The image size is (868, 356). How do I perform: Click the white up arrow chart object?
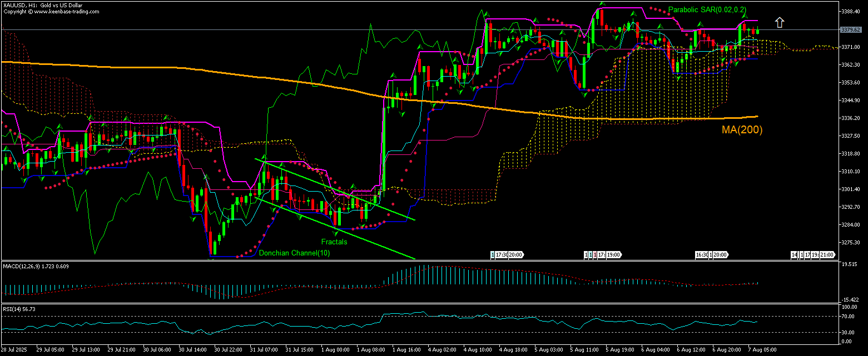pyautogui.click(x=780, y=22)
